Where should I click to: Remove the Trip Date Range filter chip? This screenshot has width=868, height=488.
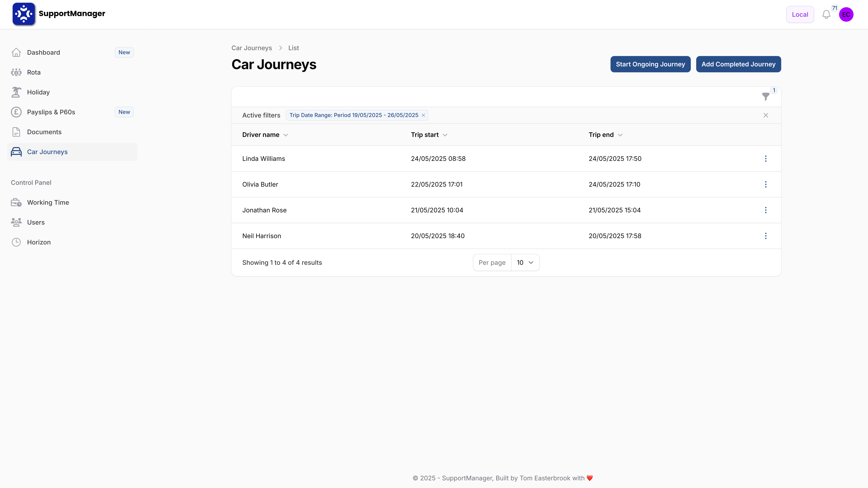click(423, 115)
